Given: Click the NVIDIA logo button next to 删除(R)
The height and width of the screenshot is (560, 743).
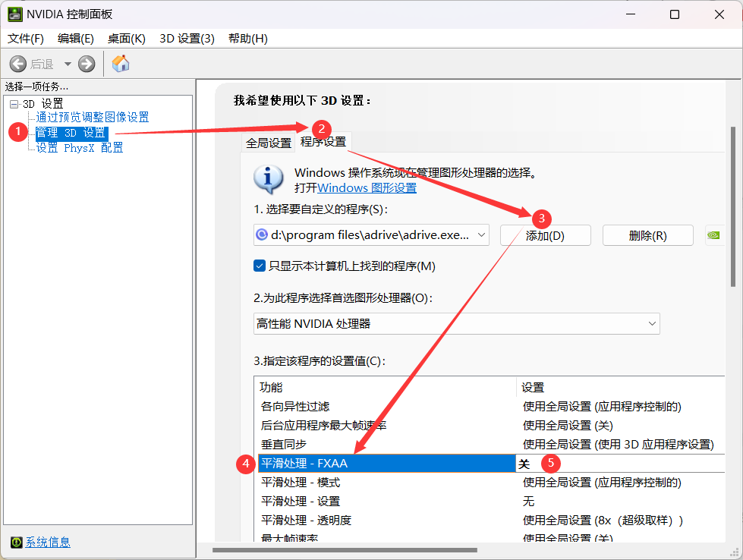Looking at the screenshot, I should tap(713, 235).
